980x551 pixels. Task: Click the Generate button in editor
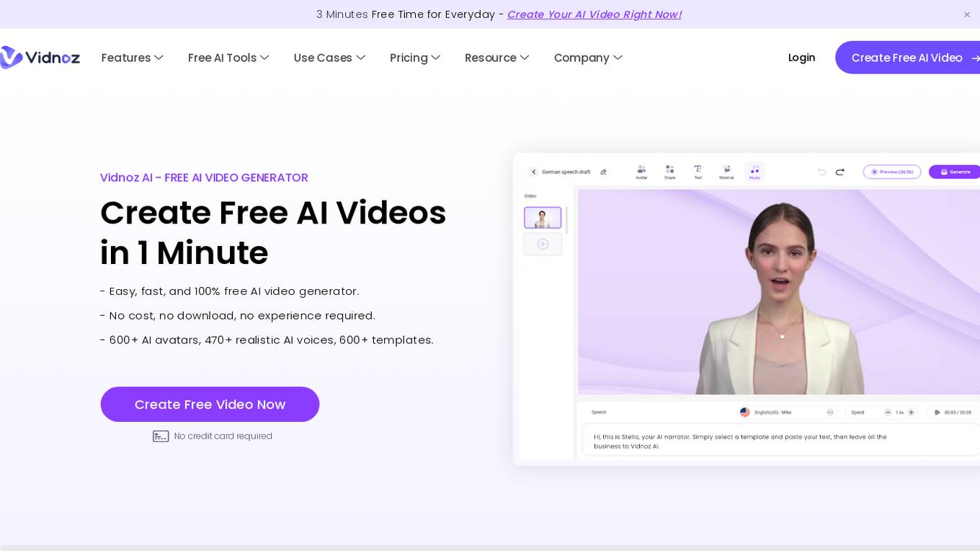[x=955, y=172]
